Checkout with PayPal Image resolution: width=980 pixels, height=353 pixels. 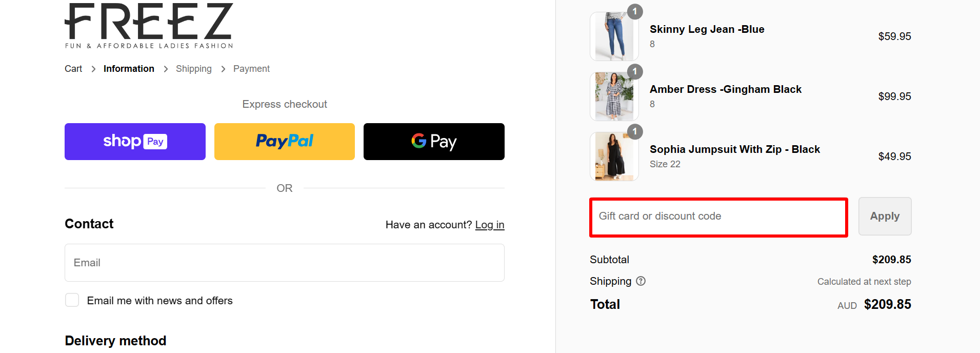(284, 141)
